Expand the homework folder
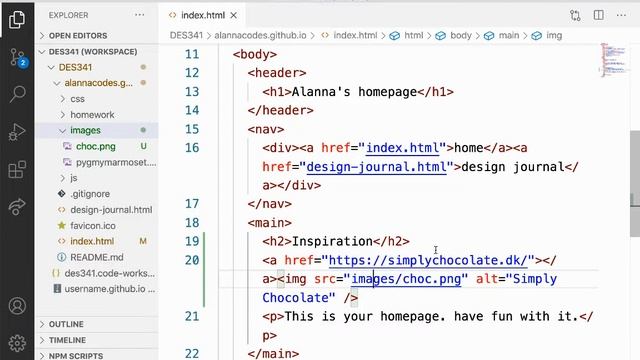Viewport: 640px width, 360px height. pos(97,115)
